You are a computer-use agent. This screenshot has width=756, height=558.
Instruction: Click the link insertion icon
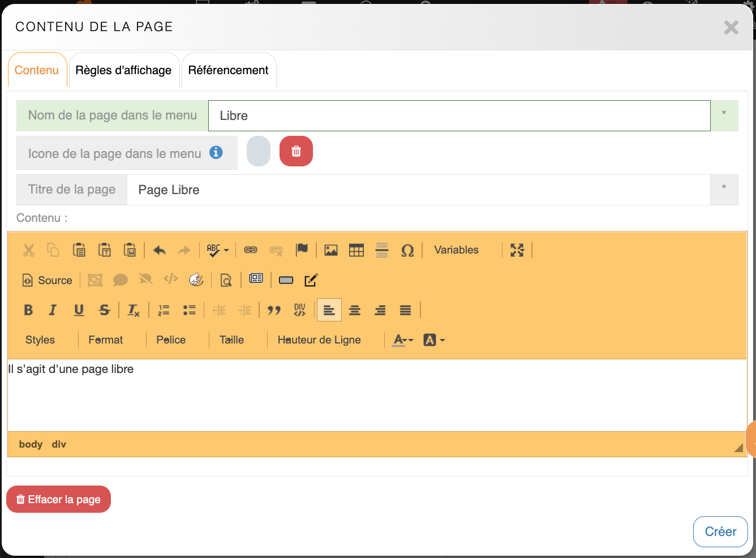click(251, 250)
